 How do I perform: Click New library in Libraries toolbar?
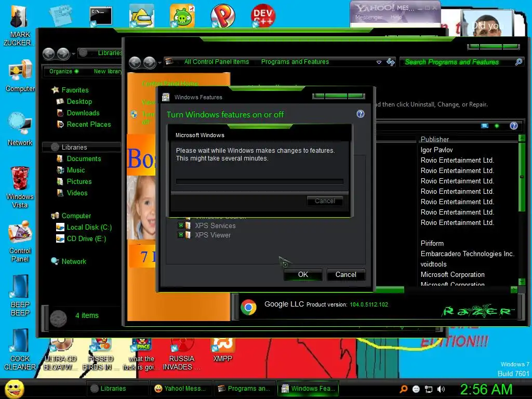108,71
